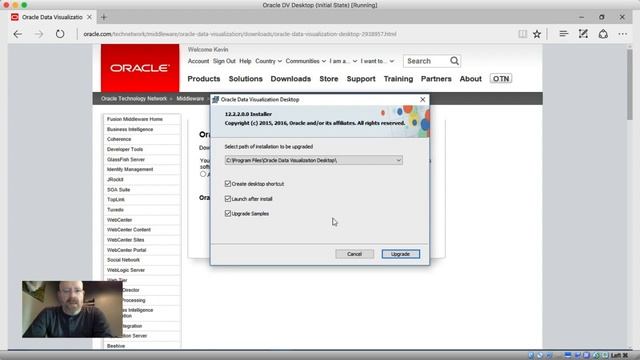Toggle Create desktop shortcut checkbox
640x360 pixels.
228,184
